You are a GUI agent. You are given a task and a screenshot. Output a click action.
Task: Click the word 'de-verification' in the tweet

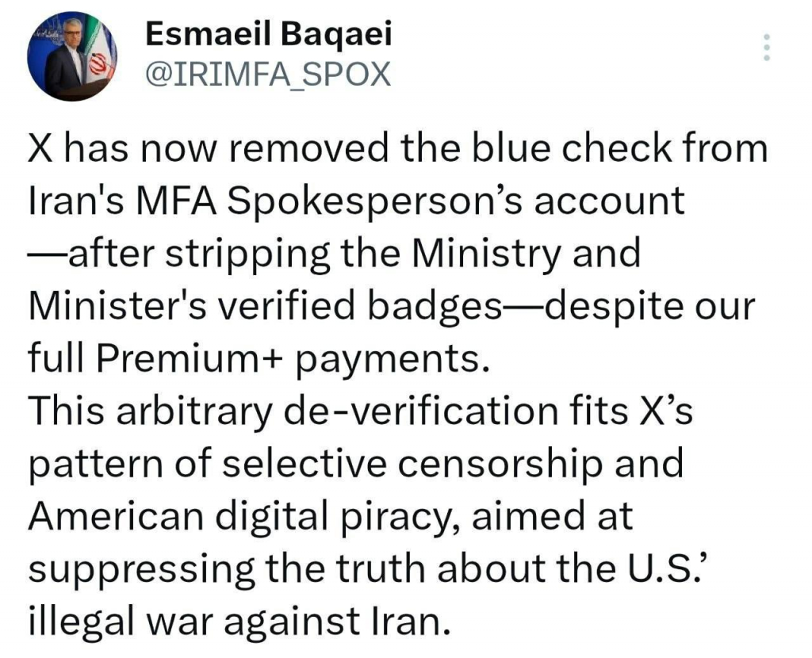(x=422, y=411)
